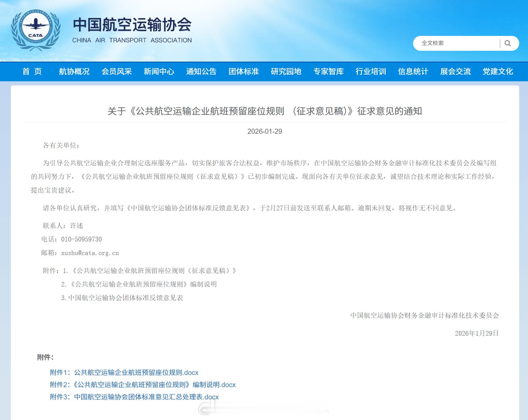528x420 pixels.
Task: Click the signature 中国航空运输协会财务金融审计标准化技术委员会
Action: 425,316
